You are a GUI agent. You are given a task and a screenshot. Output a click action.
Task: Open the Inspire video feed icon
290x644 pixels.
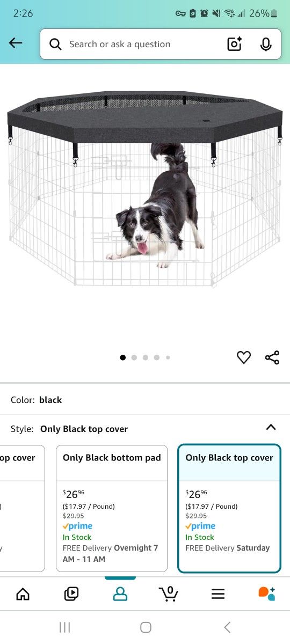point(71,594)
